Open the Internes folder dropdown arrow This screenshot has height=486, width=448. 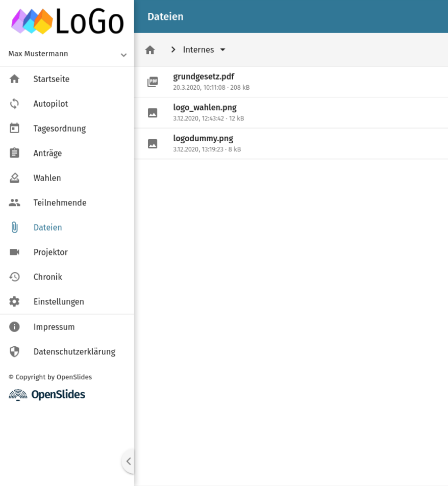click(222, 49)
